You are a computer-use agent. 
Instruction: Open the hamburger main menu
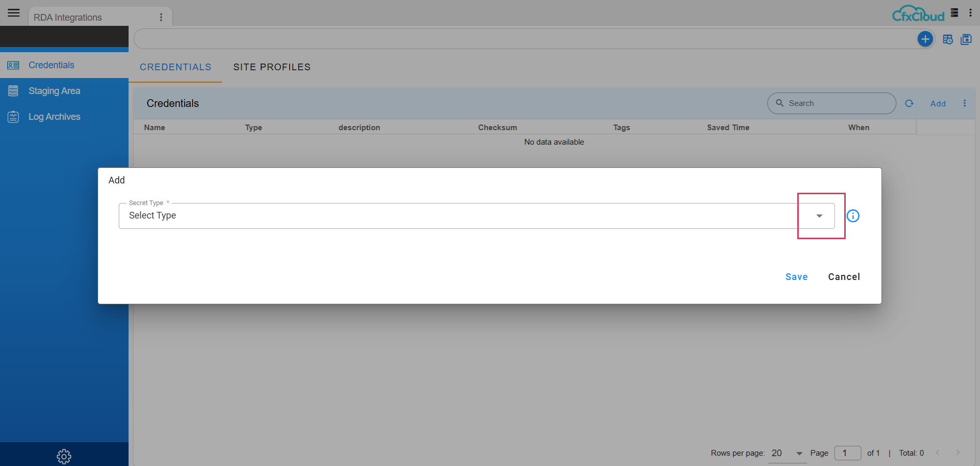pos(14,13)
